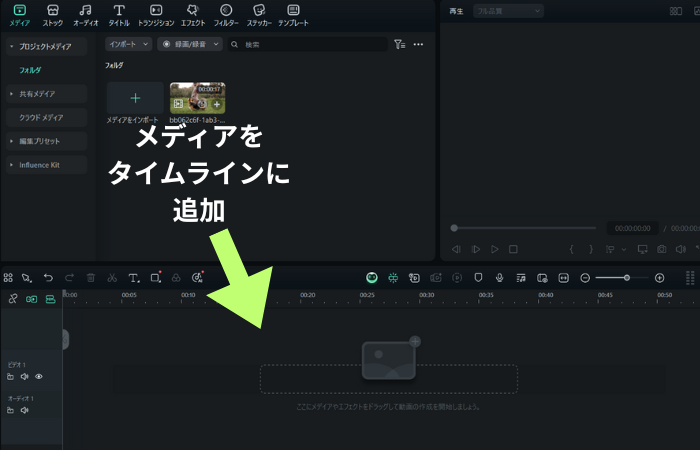Viewport: 700px width, 450px height.
Task: Click the AI tools icon with the red dot
Action: tap(197, 277)
